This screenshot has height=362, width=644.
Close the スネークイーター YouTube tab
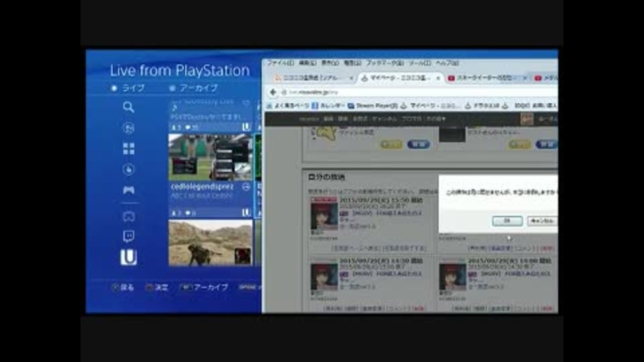(525, 78)
